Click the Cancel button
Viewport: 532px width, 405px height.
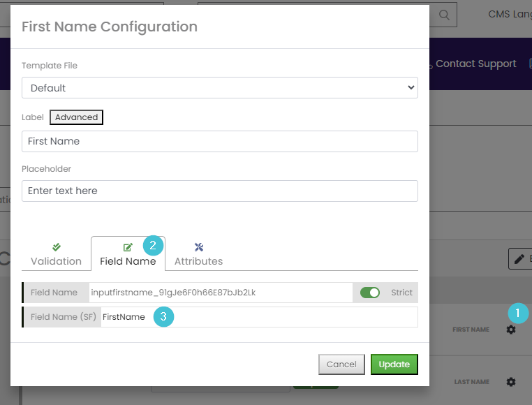tap(341, 364)
